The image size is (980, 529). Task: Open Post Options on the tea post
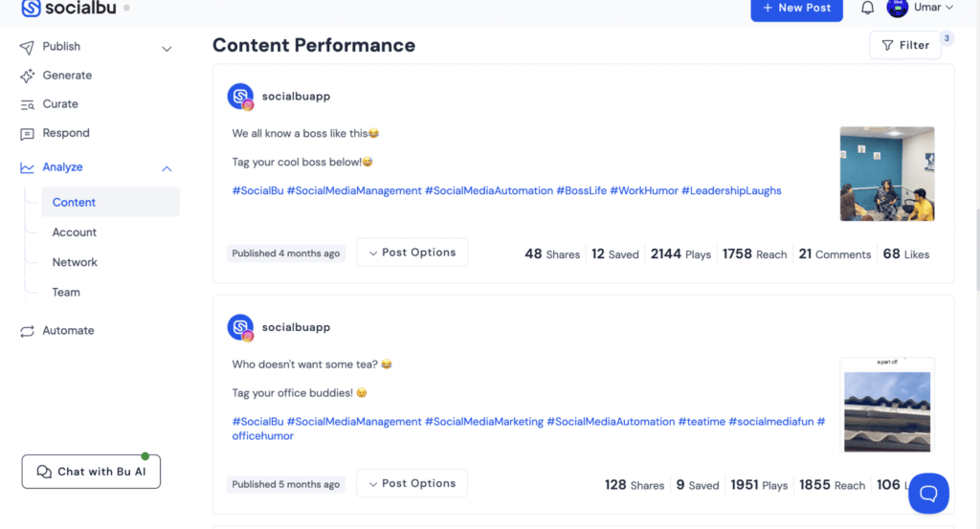[412, 483]
